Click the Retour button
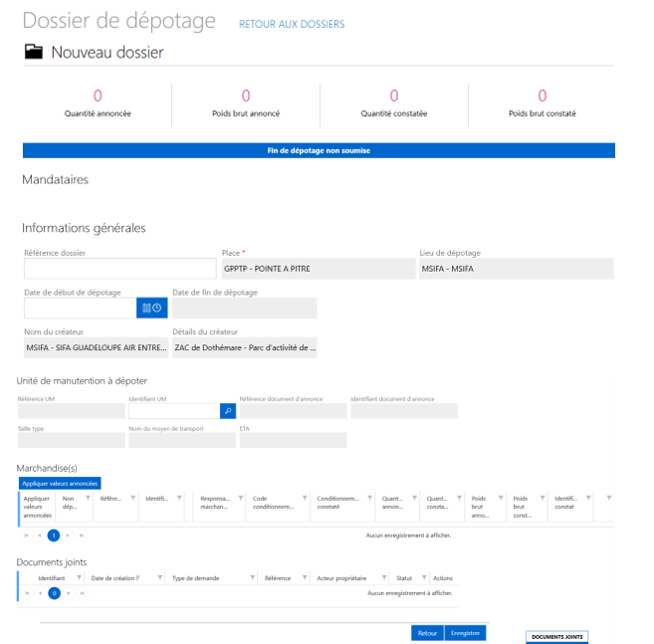Viewport: 654px width, 644px height. tap(427, 633)
